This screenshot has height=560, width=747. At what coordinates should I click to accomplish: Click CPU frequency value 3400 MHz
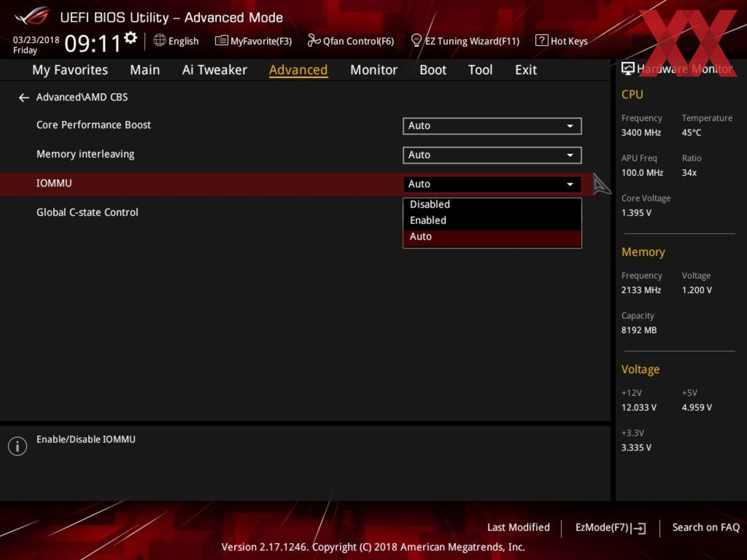coord(641,133)
